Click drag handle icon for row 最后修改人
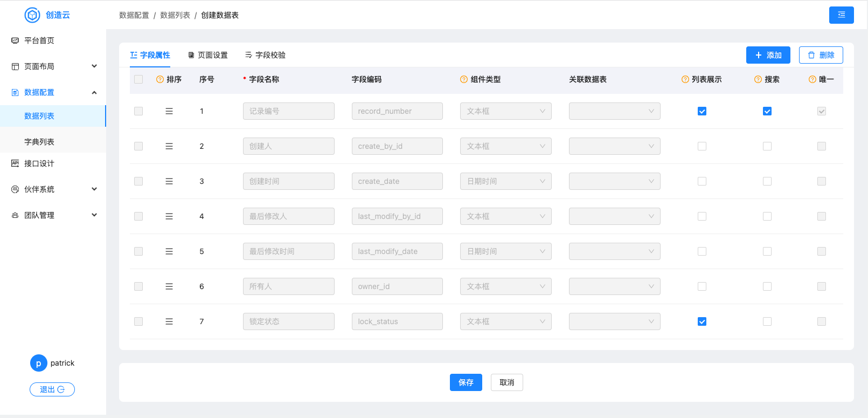The height and width of the screenshot is (418, 868). [169, 216]
